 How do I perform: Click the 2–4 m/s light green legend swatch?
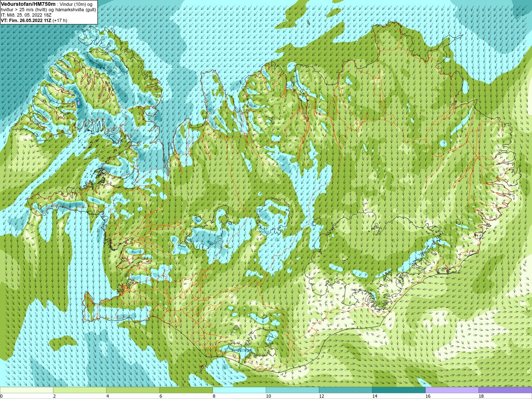click(x=80, y=390)
